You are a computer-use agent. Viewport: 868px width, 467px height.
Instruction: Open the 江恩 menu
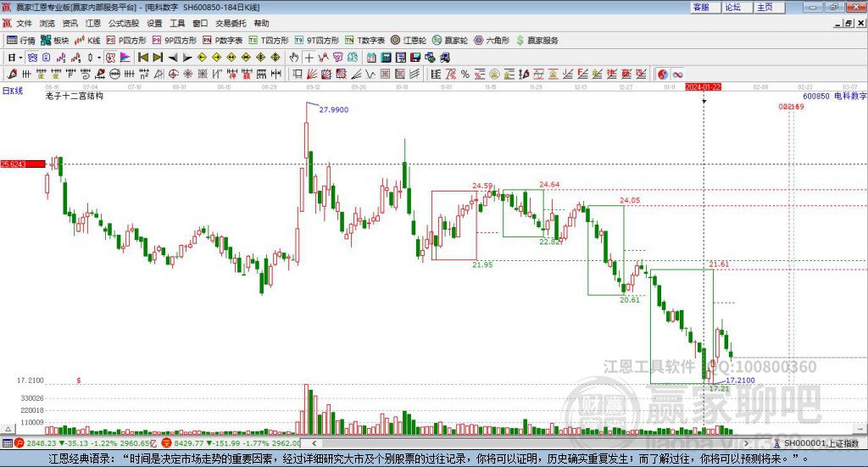coord(93,23)
